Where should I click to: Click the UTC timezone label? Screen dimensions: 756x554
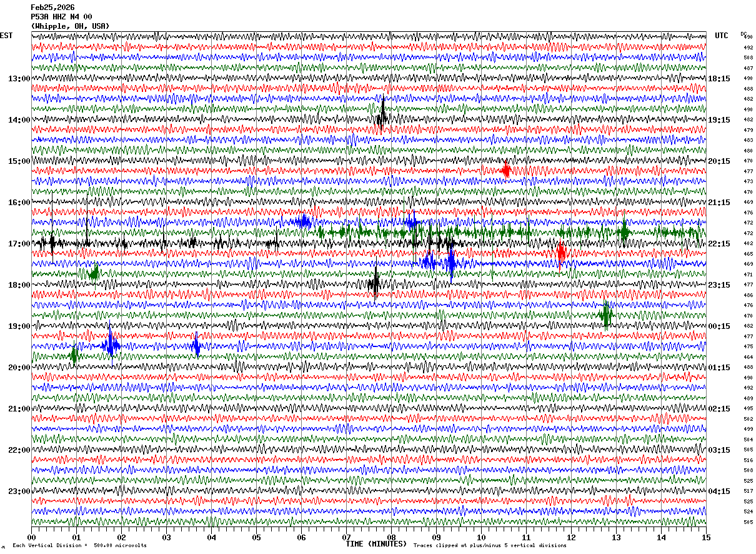[722, 36]
